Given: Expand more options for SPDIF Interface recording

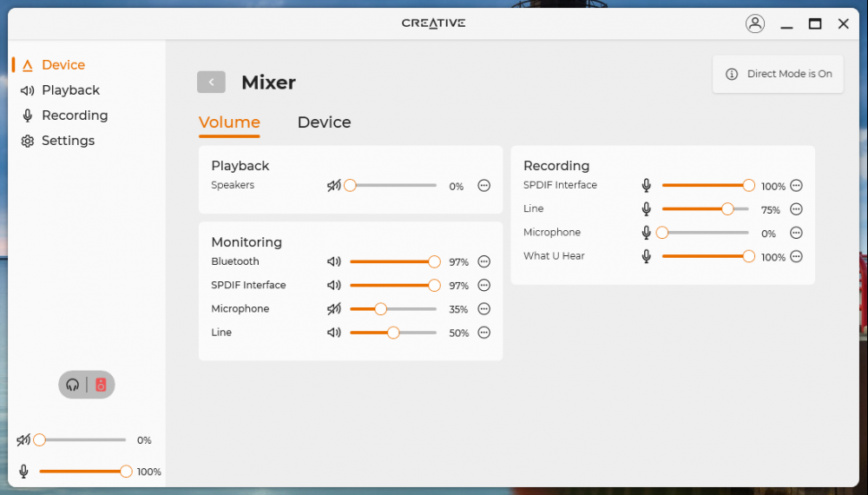Looking at the screenshot, I should pyautogui.click(x=796, y=186).
